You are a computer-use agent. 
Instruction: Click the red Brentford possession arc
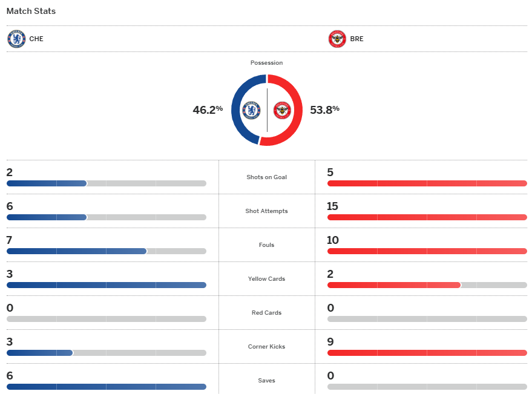click(297, 110)
